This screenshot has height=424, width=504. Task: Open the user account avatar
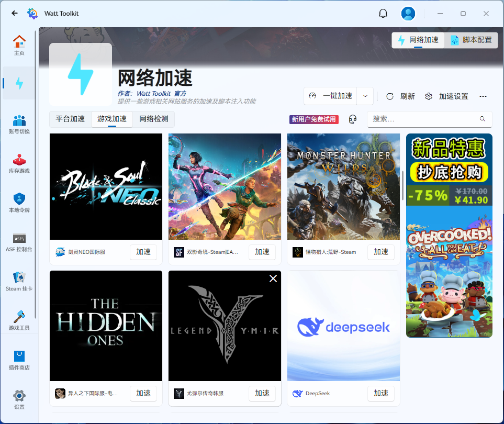tap(408, 14)
